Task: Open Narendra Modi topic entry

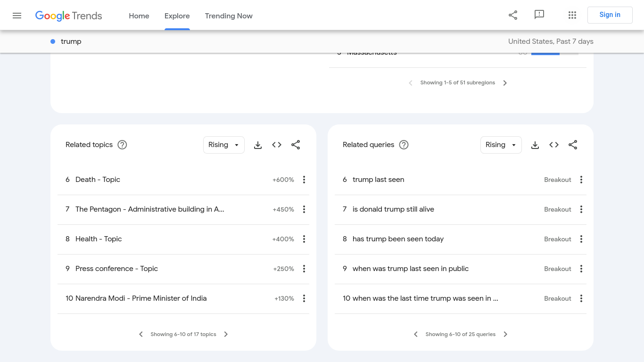Action: 141,298
